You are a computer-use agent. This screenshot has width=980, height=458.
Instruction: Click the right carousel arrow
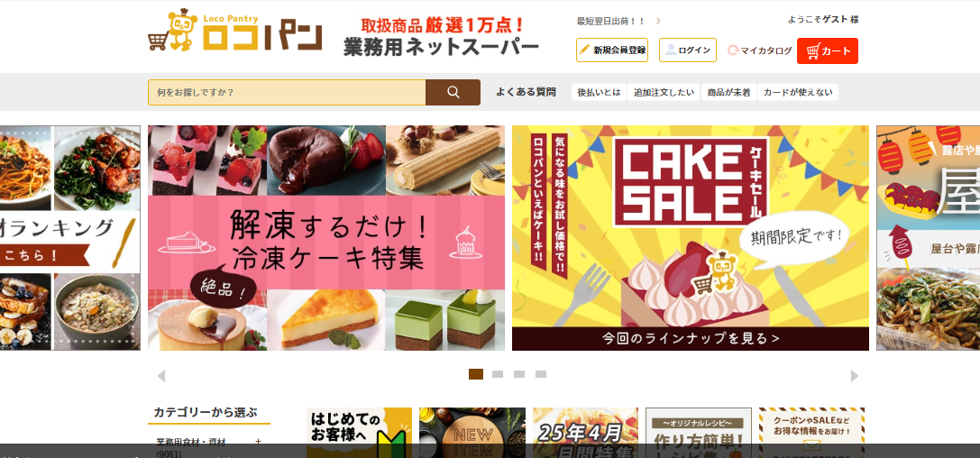(855, 376)
